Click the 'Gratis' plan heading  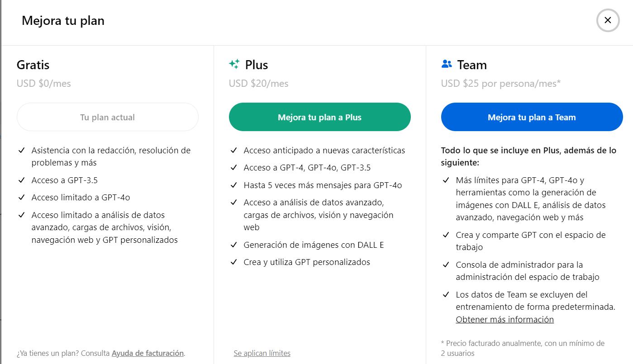point(33,65)
